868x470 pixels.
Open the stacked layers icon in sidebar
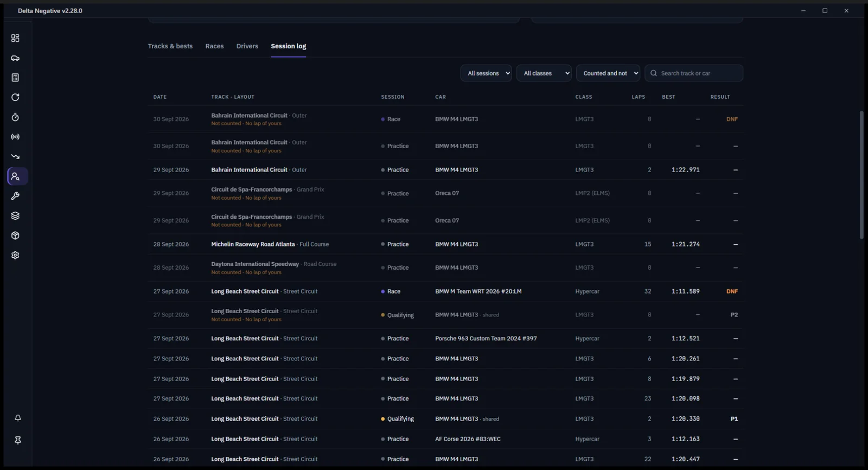point(15,215)
